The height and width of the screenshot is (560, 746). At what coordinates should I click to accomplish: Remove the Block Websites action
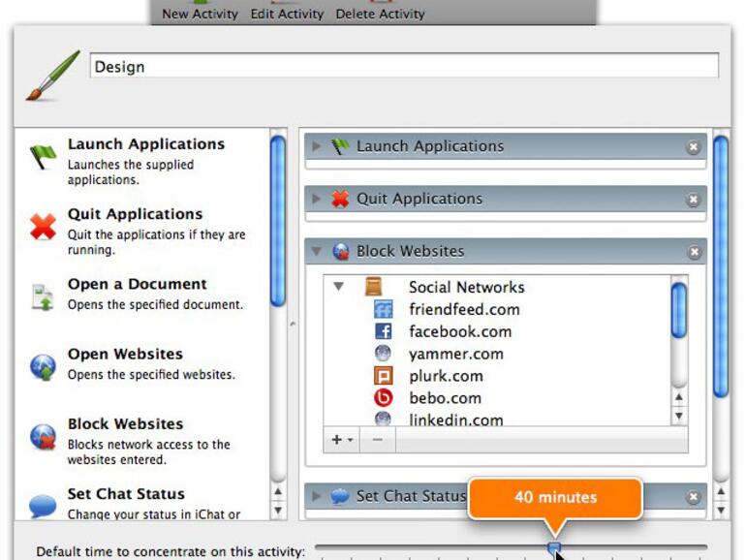pos(694,252)
